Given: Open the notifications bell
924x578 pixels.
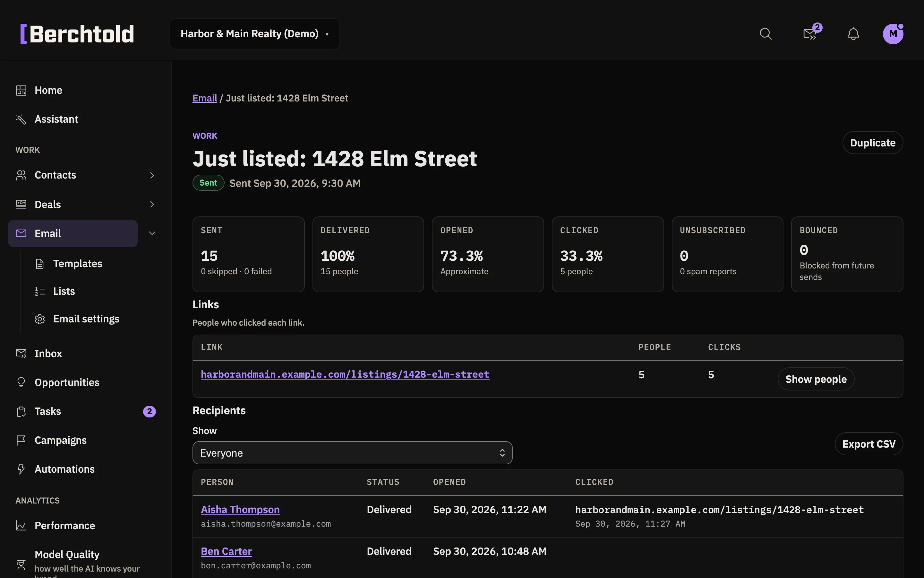Looking at the screenshot, I should [853, 34].
